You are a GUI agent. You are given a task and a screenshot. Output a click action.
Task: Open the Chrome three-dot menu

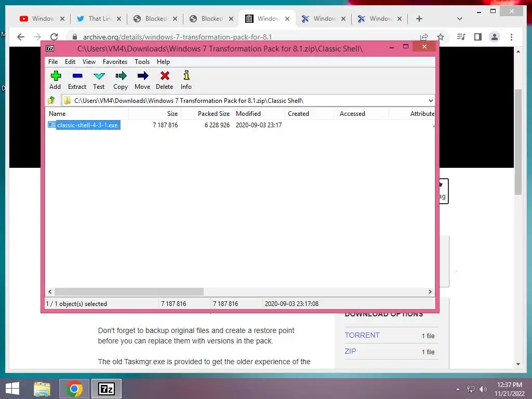[x=511, y=37]
